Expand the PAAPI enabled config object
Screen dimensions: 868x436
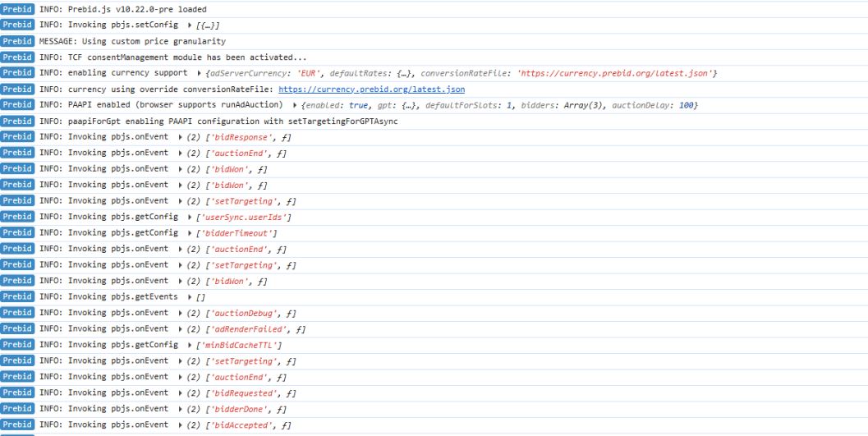pos(295,105)
